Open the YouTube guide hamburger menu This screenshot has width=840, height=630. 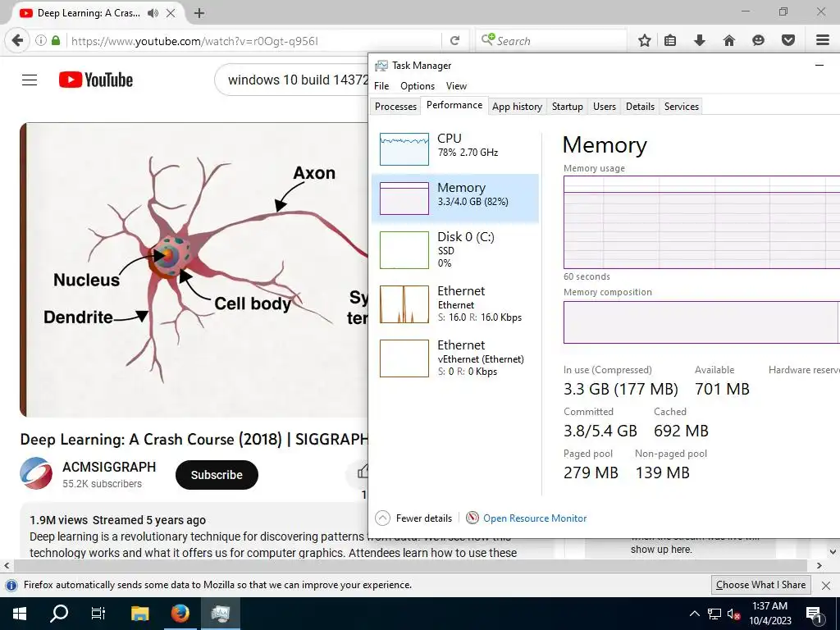click(x=30, y=80)
